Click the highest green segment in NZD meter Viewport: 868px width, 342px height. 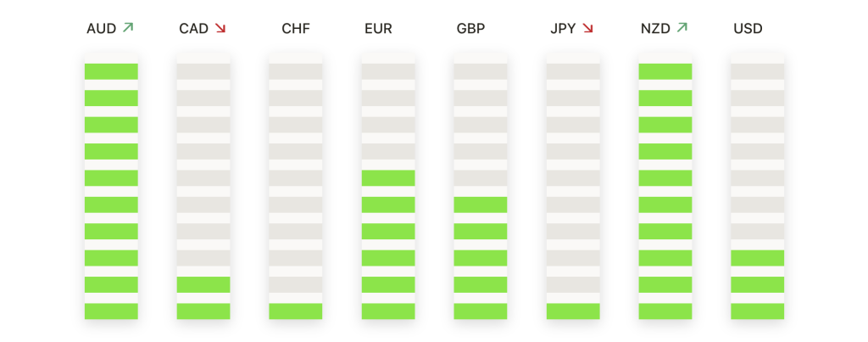(x=665, y=71)
